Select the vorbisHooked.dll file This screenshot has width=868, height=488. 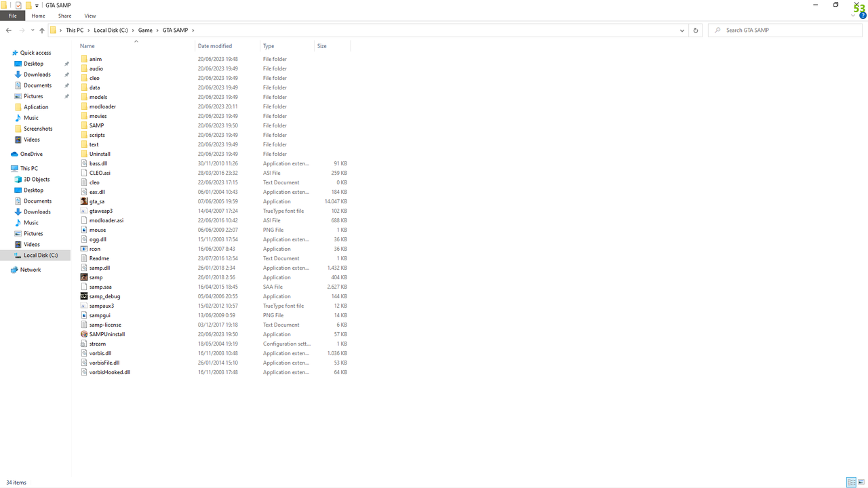pyautogui.click(x=110, y=372)
